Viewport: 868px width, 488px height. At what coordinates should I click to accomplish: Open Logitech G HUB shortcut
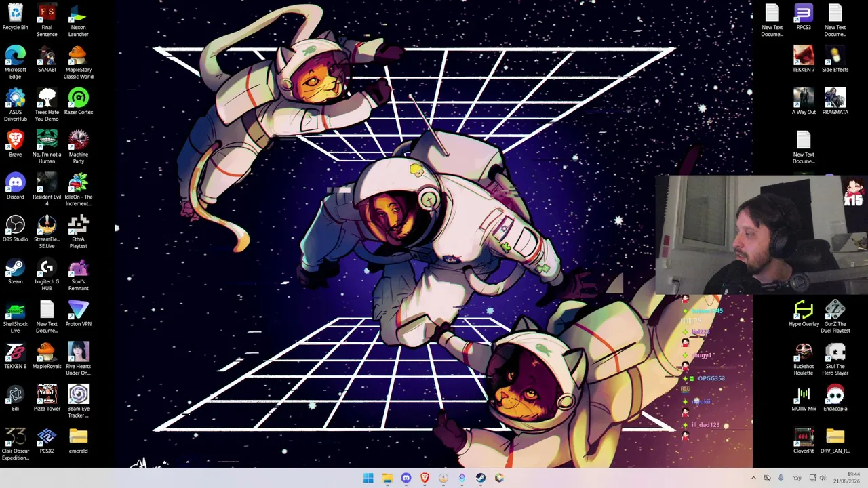coord(47,275)
